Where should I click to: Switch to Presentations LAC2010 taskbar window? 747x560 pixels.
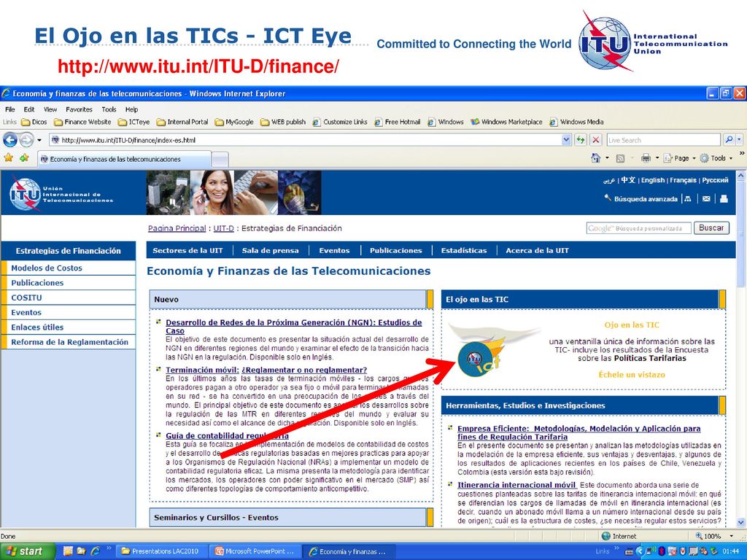162,551
